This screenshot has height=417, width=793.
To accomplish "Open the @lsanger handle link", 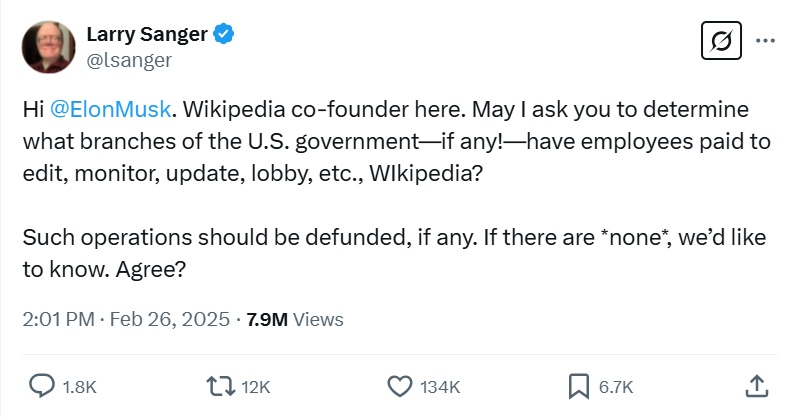I will click(128, 60).
